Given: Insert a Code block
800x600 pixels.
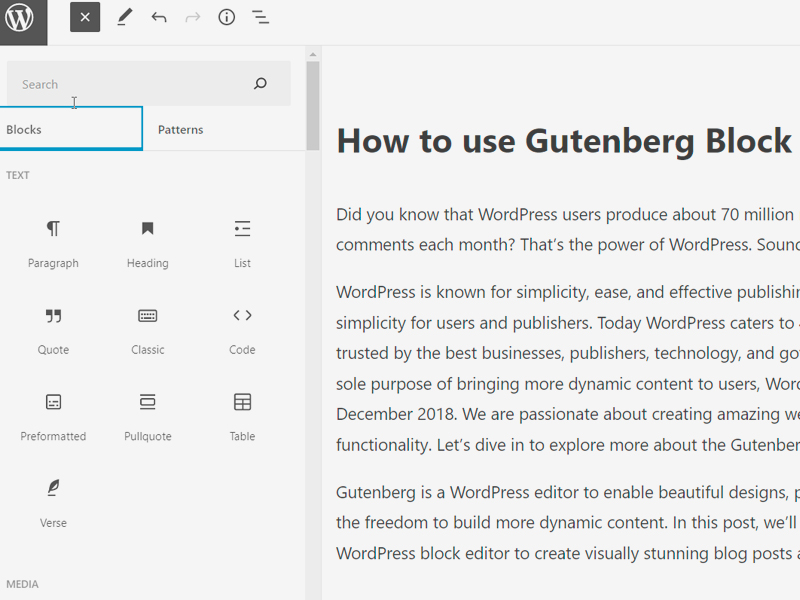Looking at the screenshot, I should 242,330.
